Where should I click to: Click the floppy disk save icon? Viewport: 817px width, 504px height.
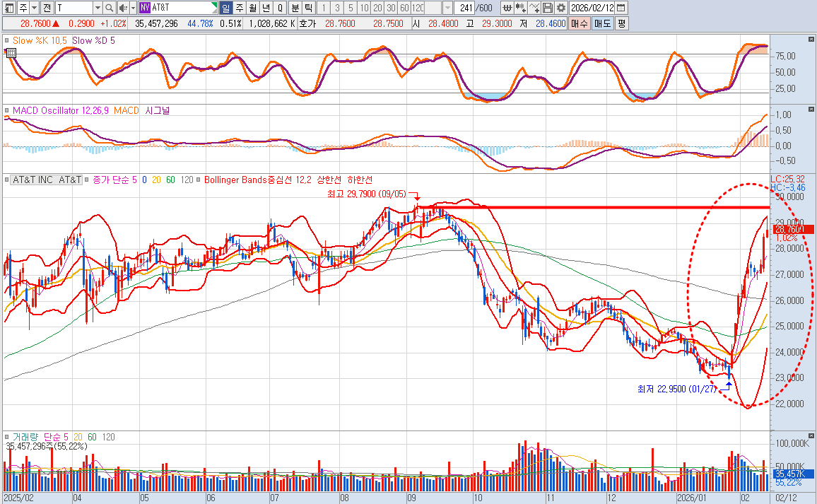[548, 8]
